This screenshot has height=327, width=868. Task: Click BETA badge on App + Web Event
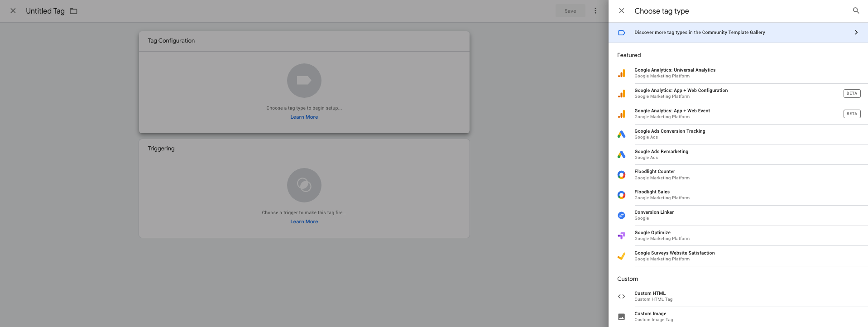(x=852, y=114)
